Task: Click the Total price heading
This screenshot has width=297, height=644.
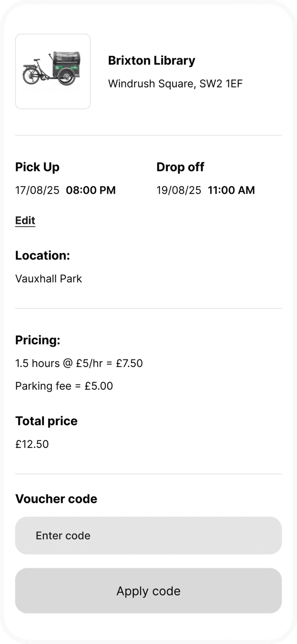Action: point(46,421)
